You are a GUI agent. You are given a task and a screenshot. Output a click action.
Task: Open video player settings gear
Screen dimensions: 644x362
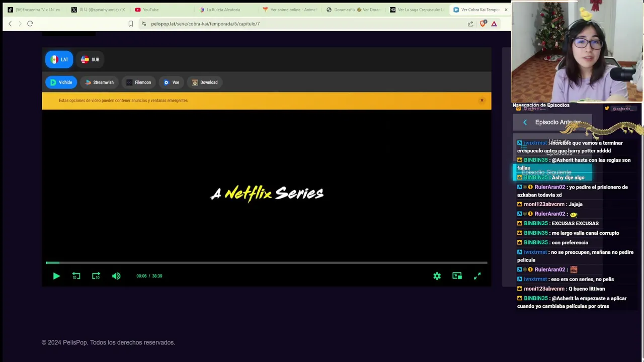tap(437, 276)
